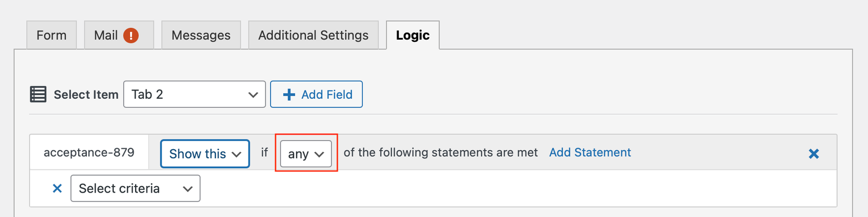Click the list icon beside Select Item
Viewport: 868px width, 217px height.
[x=38, y=94]
